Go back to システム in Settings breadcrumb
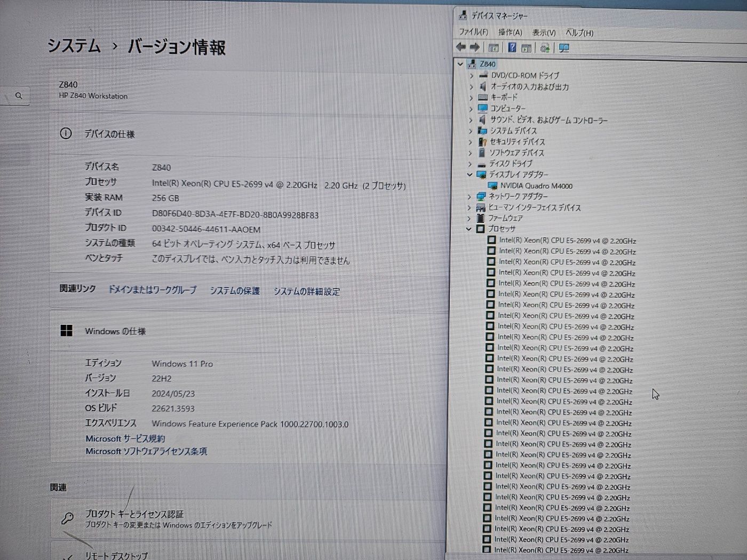The image size is (747, 560). coord(74,45)
